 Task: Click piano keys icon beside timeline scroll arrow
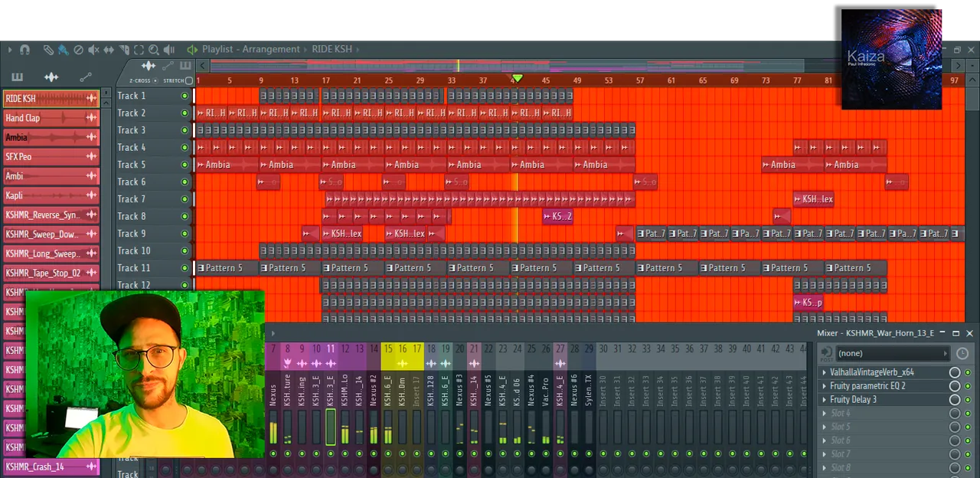tap(186, 67)
